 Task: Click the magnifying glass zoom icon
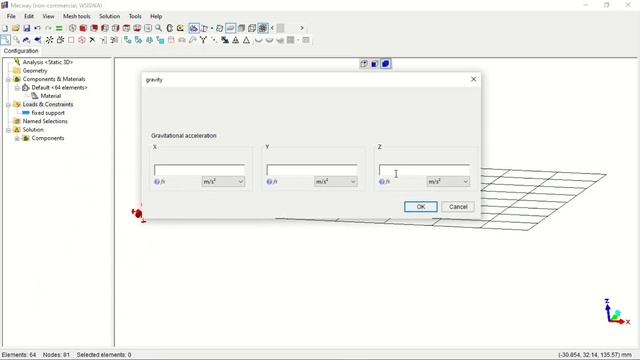[158, 28]
